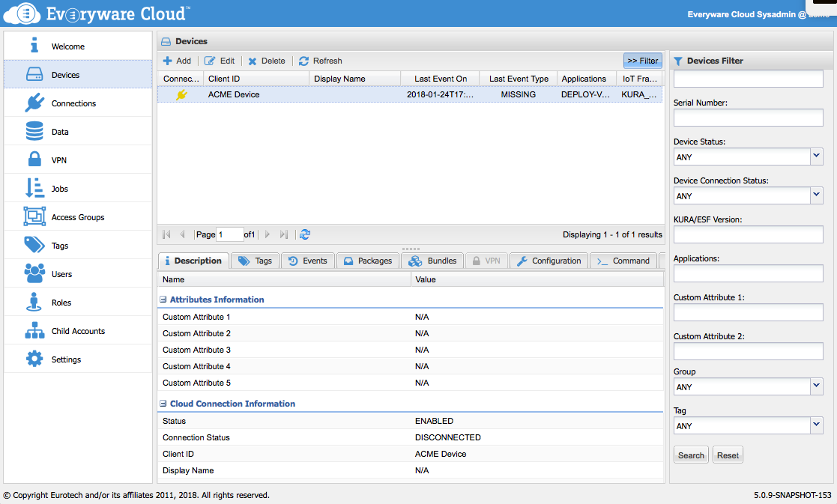
Task: Go to first page of devices
Action: (166, 234)
